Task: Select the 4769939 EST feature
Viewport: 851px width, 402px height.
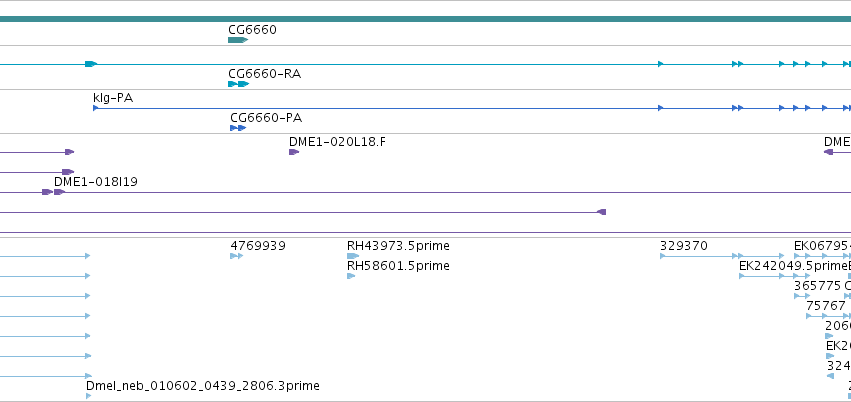Action: 237,256
